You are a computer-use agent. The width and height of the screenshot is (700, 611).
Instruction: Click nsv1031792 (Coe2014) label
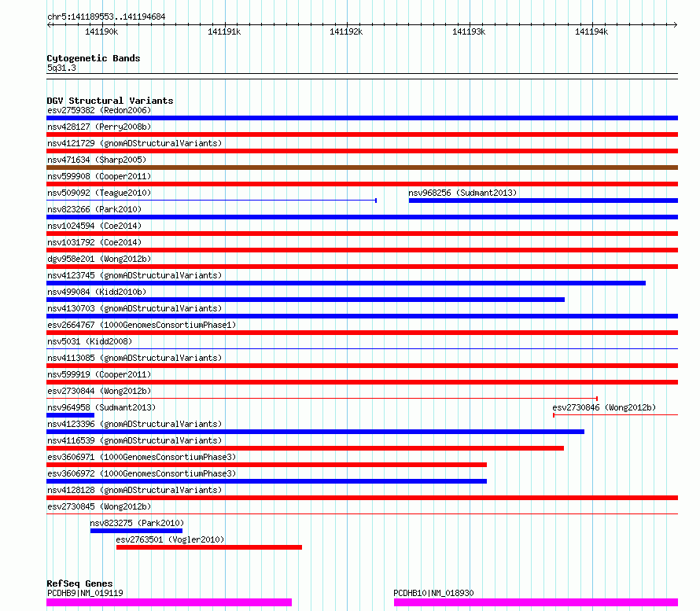(94, 242)
